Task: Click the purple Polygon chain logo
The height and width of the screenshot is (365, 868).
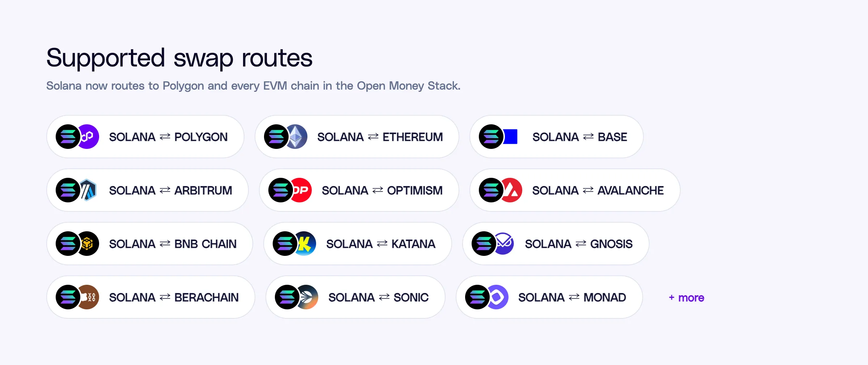Action: pyautogui.click(x=89, y=137)
